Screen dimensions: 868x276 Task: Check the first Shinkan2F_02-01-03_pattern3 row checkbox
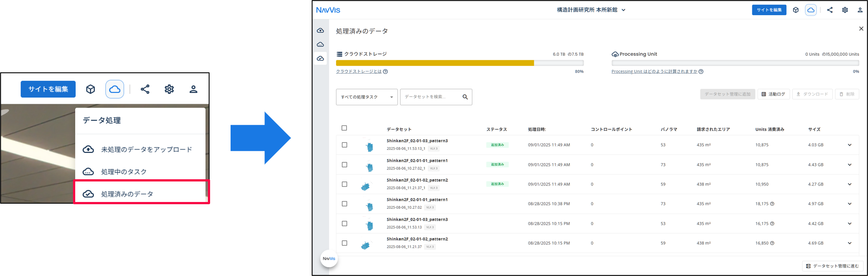(344, 145)
